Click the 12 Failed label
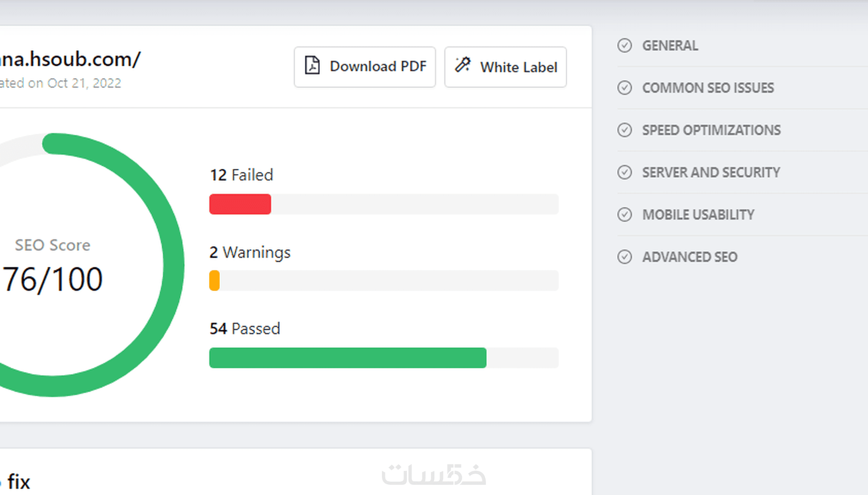The height and width of the screenshot is (495, 868). pos(242,175)
